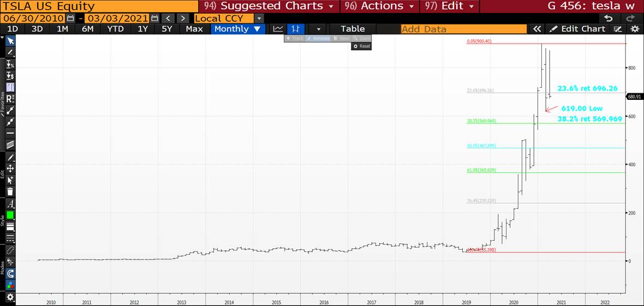The height and width of the screenshot is (306, 644).
Task: Select the text annotation T tool
Action: tap(10, 87)
